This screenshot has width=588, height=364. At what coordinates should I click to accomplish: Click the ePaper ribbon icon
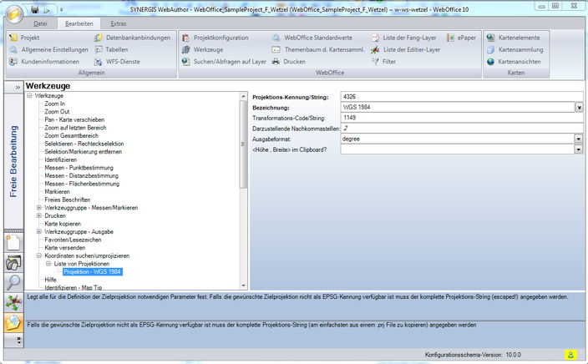pyautogui.click(x=449, y=38)
